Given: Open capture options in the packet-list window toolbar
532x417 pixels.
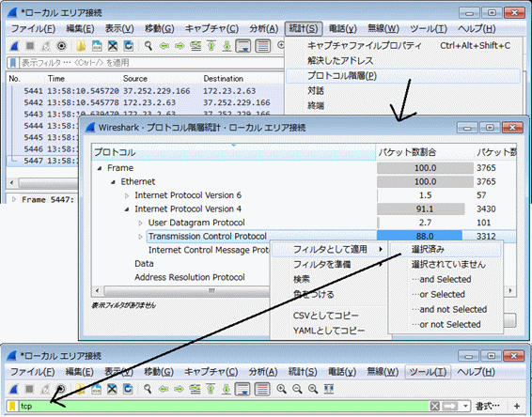Looking at the screenshot, I should point(61,46).
